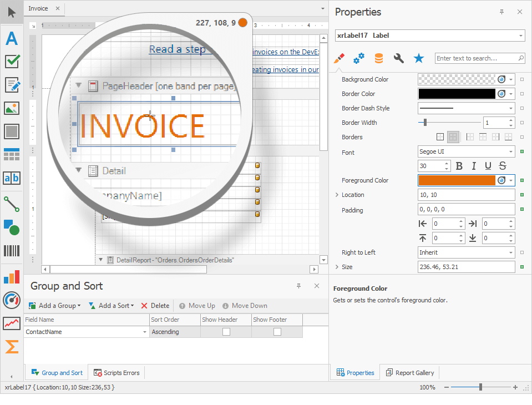Expand the Location property

pos(337,195)
